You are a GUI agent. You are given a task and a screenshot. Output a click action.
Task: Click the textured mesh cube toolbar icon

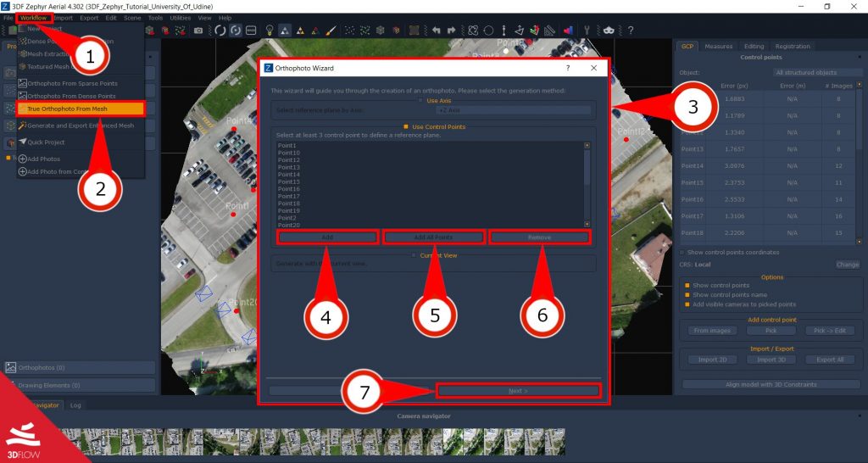(396, 31)
